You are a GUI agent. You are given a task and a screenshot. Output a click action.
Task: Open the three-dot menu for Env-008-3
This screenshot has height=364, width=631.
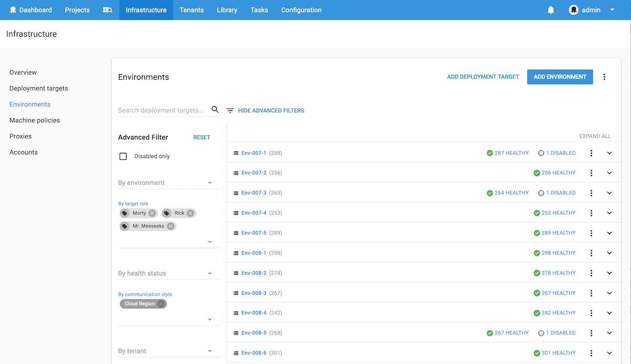(x=592, y=293)
